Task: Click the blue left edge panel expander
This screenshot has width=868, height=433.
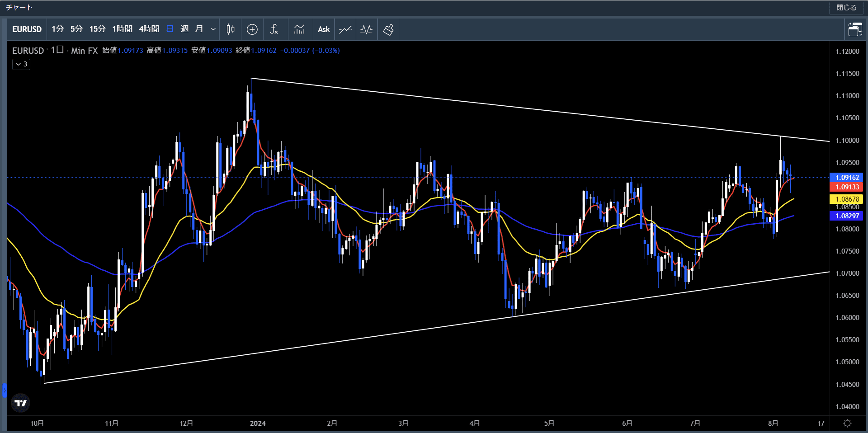Action: [x=5, y=390]
